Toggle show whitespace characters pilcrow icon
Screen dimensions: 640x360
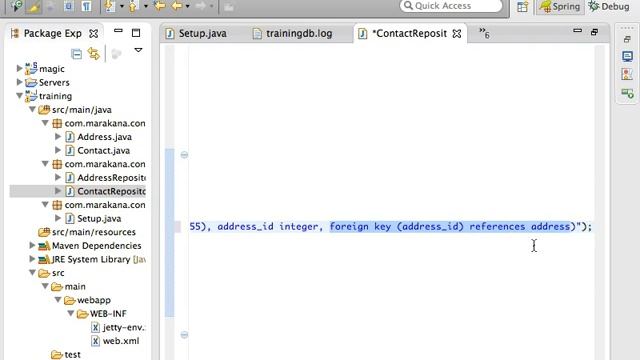87,6
